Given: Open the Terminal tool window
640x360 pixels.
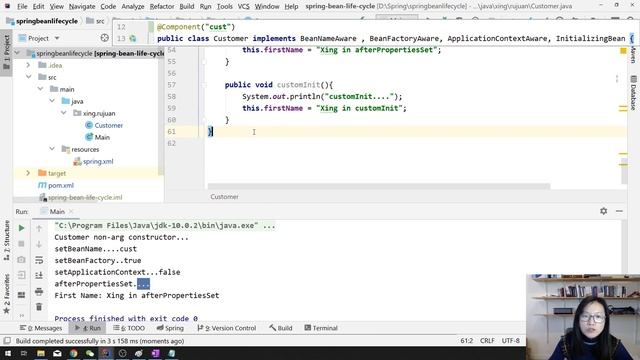Looking at the screenshot, I should [x=321, y=328].
